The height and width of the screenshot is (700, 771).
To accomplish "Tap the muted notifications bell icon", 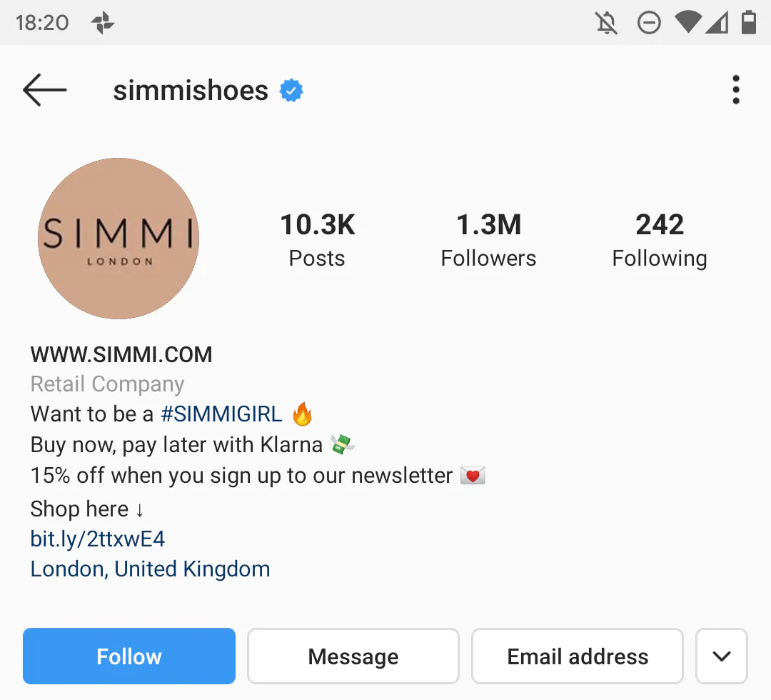I will click(606, 23).
